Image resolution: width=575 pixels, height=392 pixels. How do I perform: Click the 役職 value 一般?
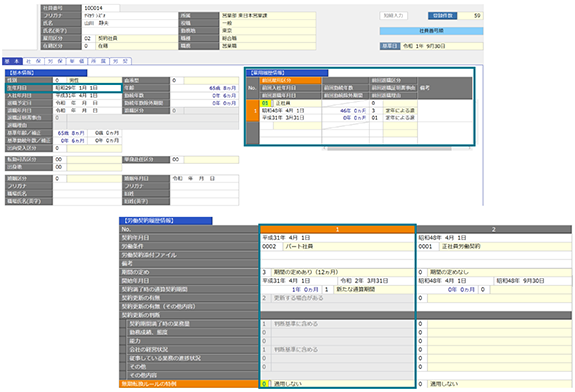point(268,23)
